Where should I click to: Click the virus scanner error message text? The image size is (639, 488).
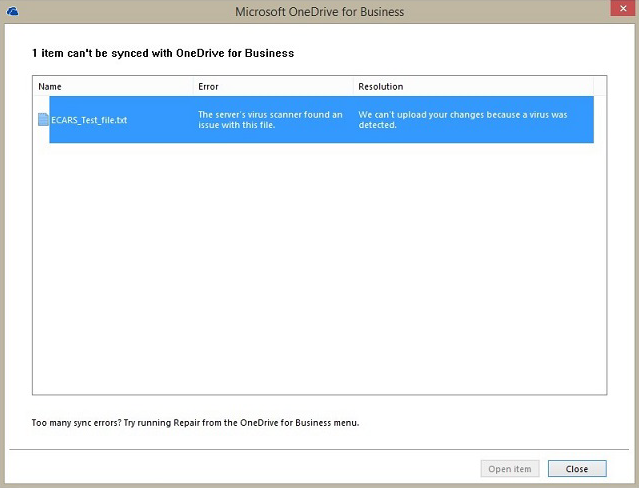point(270,120)
